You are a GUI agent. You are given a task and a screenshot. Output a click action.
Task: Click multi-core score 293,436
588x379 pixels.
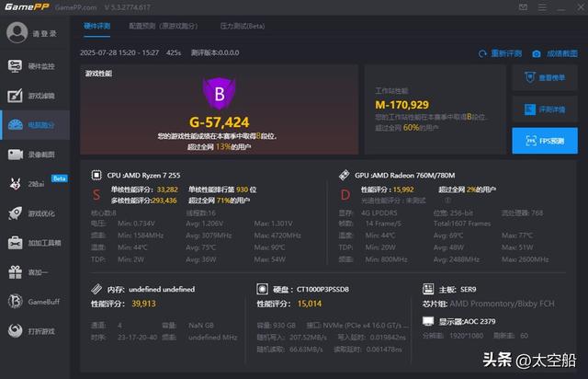pyautogui.click(x=164, y=201)
